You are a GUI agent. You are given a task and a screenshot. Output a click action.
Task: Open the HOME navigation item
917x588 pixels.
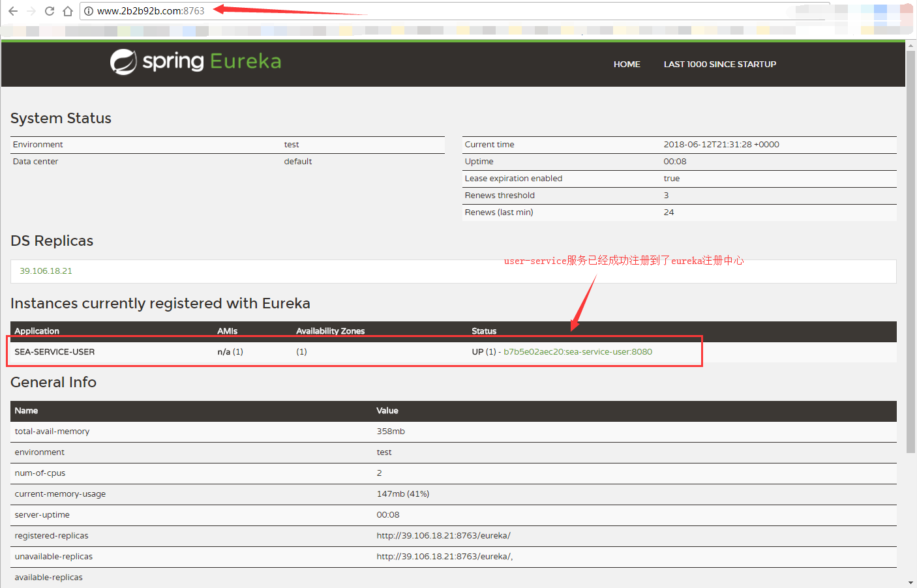coord(627,64)
